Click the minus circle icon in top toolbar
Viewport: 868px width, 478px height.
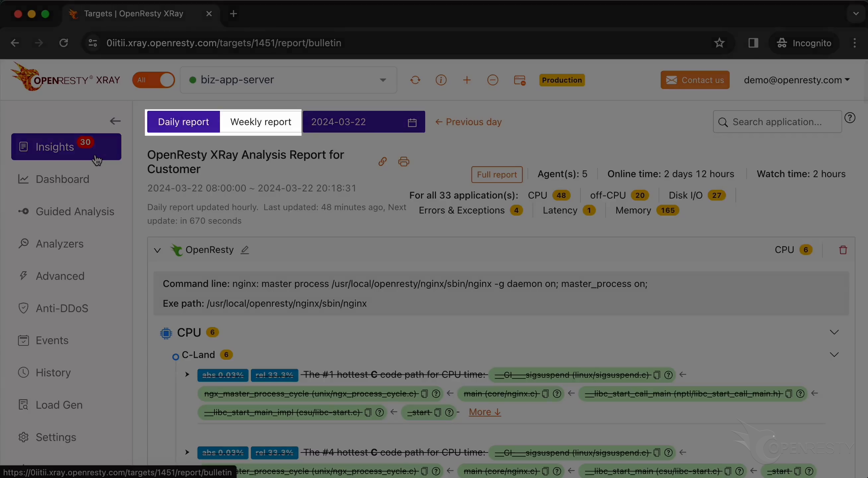(x=493, y=80)
